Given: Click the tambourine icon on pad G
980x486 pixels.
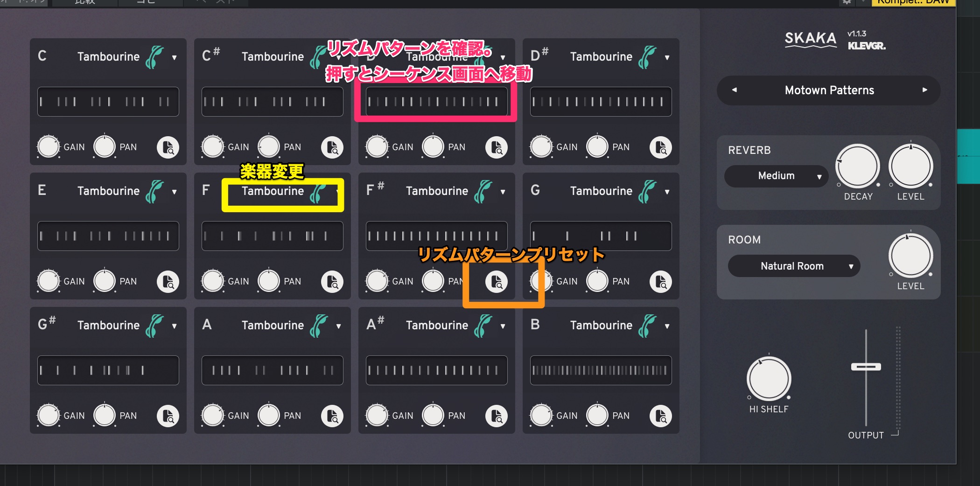Looking at the screenshot, I should pyautogui.click(x=647, y=191).
